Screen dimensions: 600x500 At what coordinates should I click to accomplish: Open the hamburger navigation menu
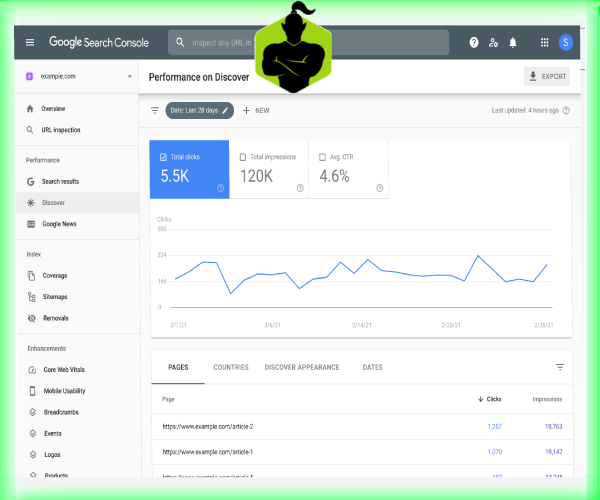(30, 42)
